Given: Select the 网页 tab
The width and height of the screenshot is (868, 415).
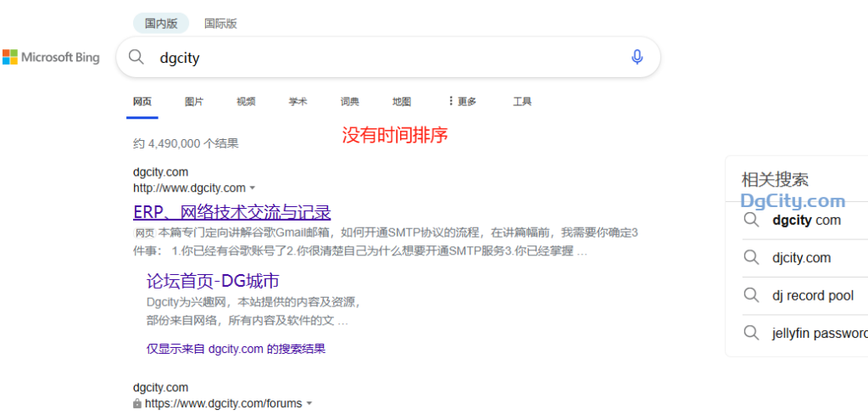Looking at the screenshot, I should point(142,101).
